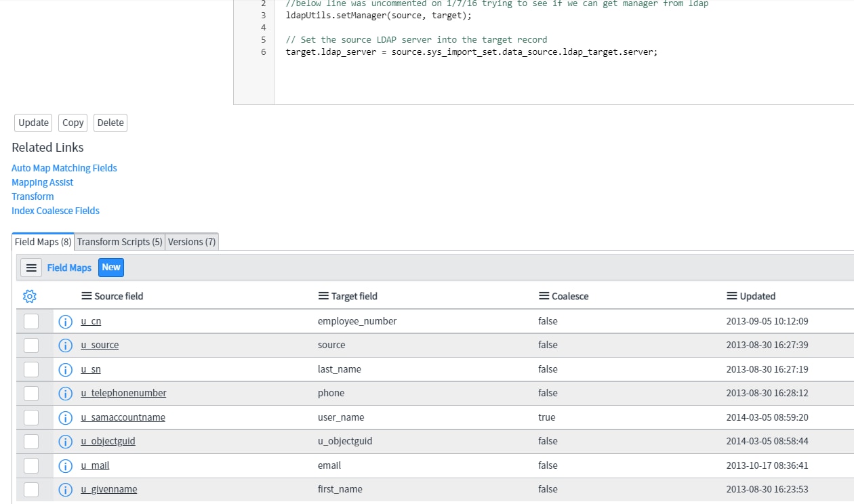Image resolution: width=854 pixels, height=504 pixels.
Task: Open the Coalesce column menu icon
Action: coord(544,296)
